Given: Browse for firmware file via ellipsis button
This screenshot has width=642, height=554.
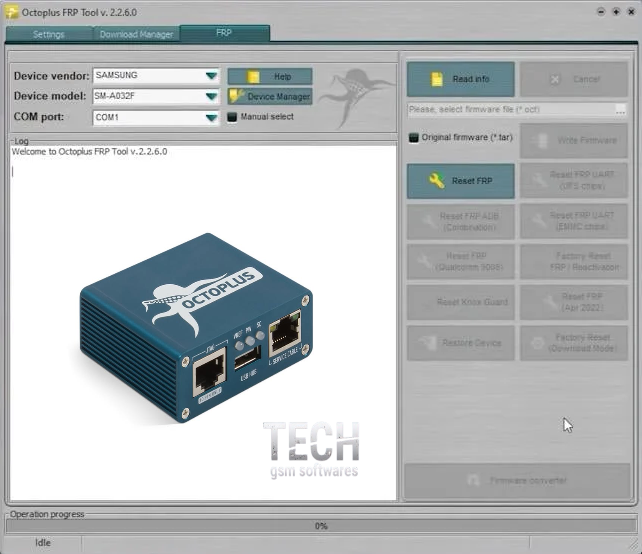Looking at the screenshot, I should 620,109.
